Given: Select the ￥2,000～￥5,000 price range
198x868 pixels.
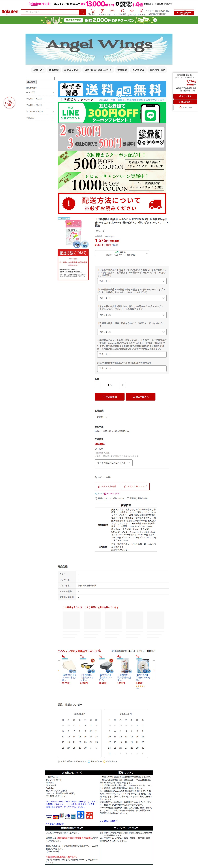Looking at the screenshot, I should click(40, 105).
